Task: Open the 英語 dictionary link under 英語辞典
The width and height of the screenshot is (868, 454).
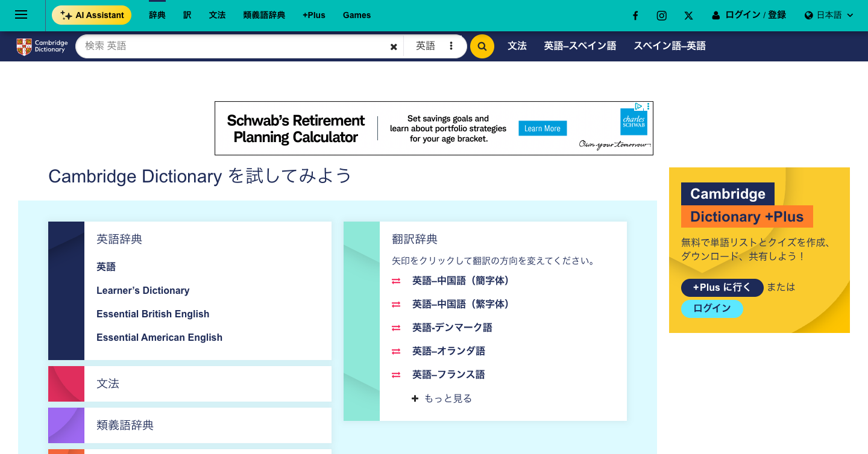Action: coord(106,267)
